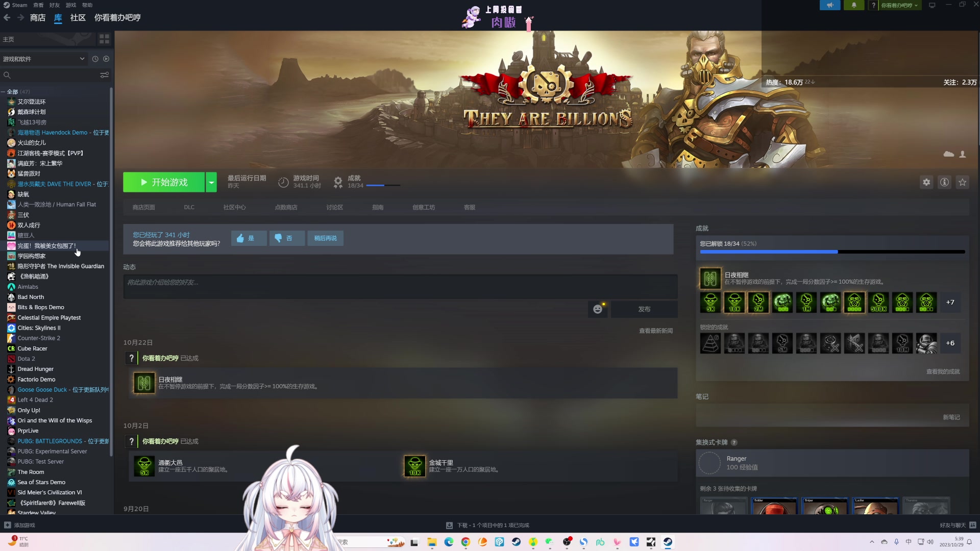Click the game settings gear icon

tap(926, 182)
